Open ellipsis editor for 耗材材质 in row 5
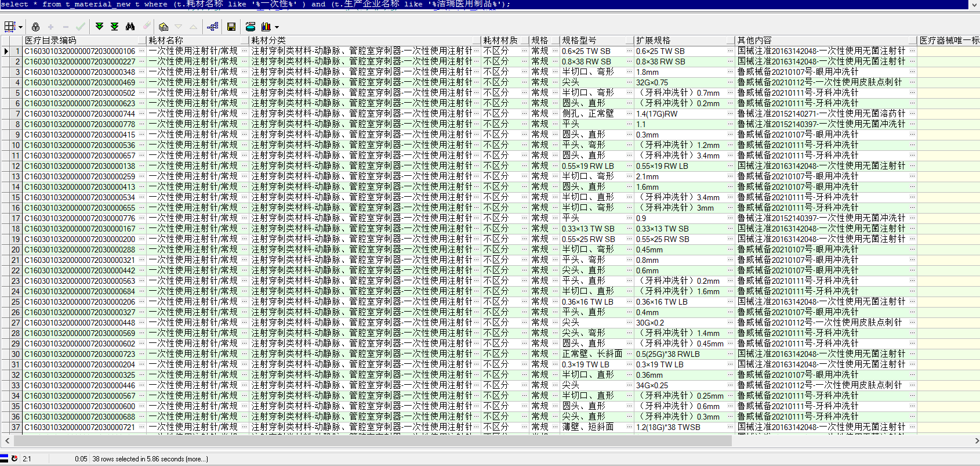 [524, 93]
